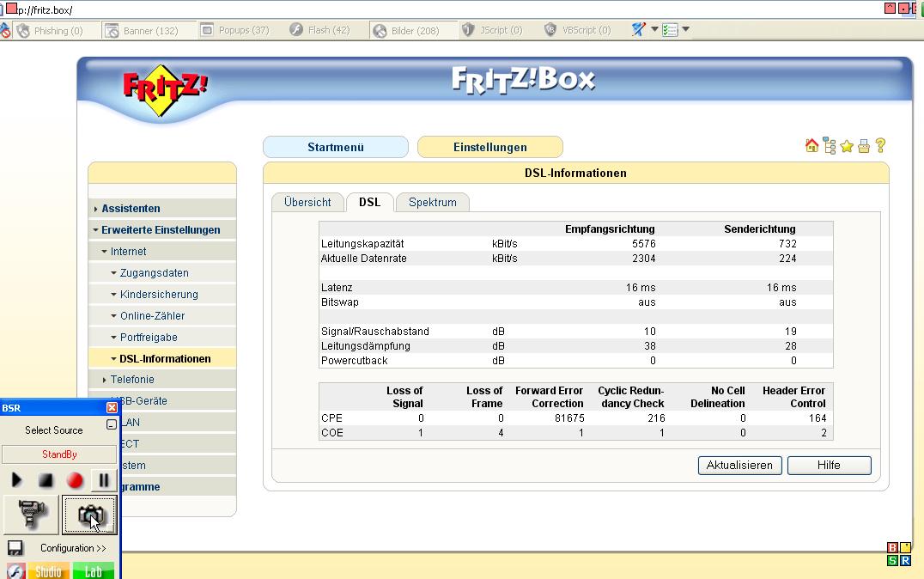
Task: Click Select Source in BSR panel
Action: [53, 430]
